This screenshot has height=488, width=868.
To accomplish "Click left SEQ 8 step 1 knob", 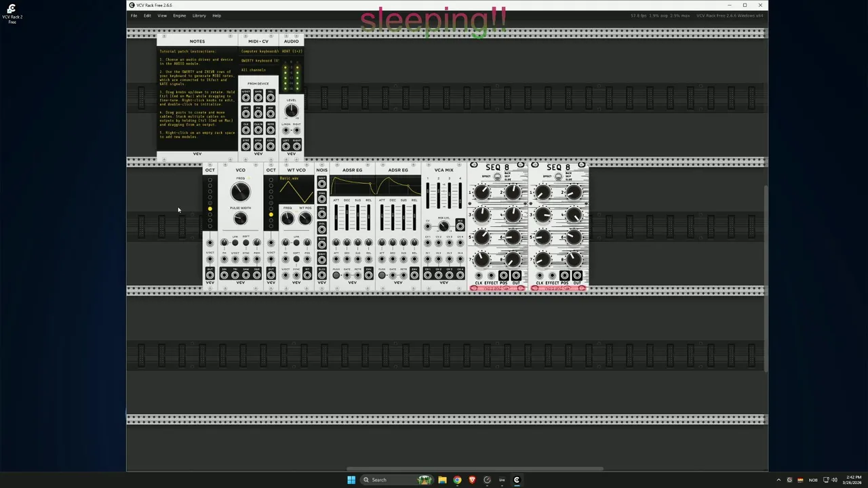I will pos(482,192).
